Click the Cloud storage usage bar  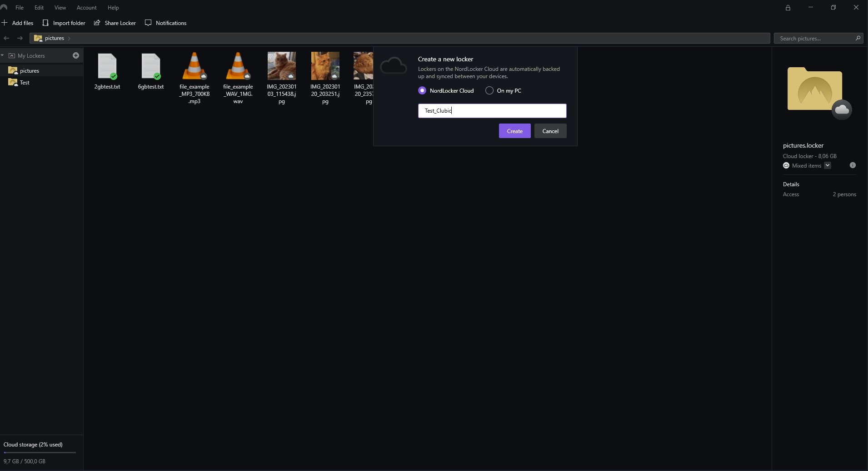click(x=40, y=452)
